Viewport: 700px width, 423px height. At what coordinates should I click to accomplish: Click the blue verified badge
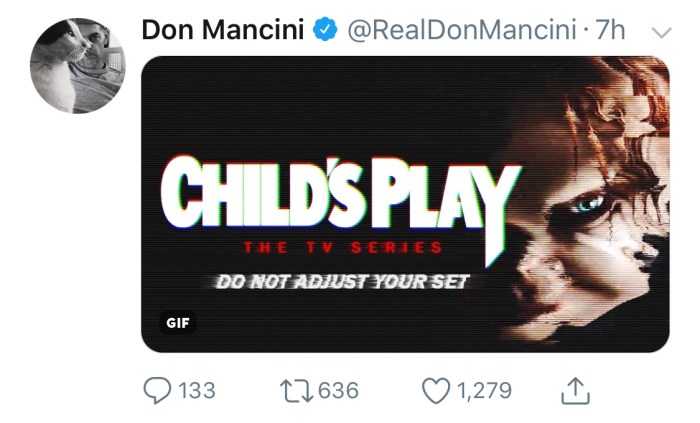click(x=325, y=31)
